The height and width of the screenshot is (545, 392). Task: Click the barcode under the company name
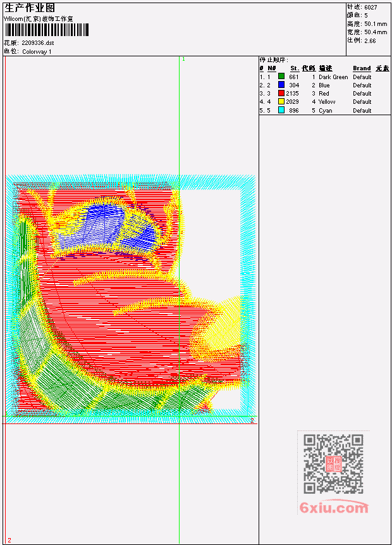(x=47, y=30)
